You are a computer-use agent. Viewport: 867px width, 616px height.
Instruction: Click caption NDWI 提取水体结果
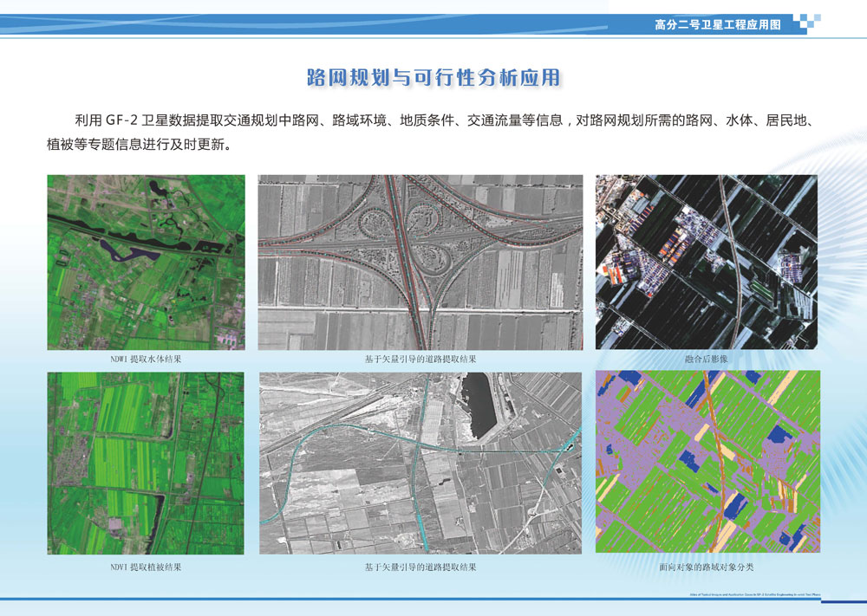tap(146, 359)
